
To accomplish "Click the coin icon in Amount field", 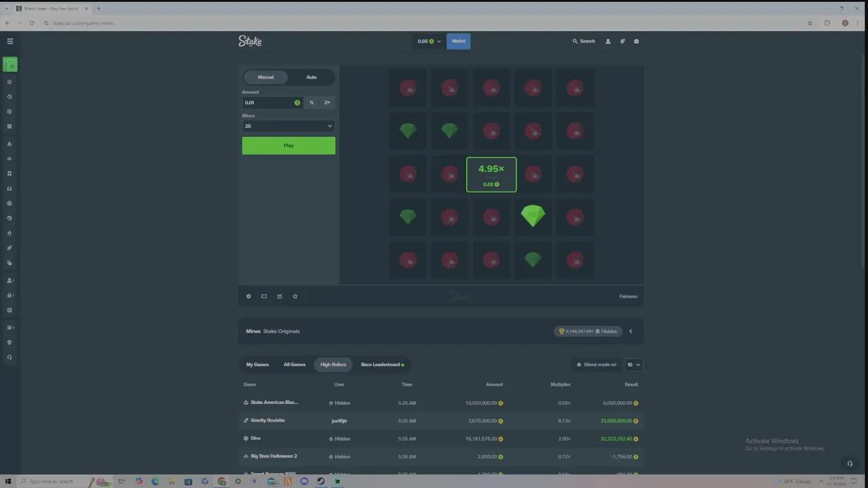I will [297, 102].
